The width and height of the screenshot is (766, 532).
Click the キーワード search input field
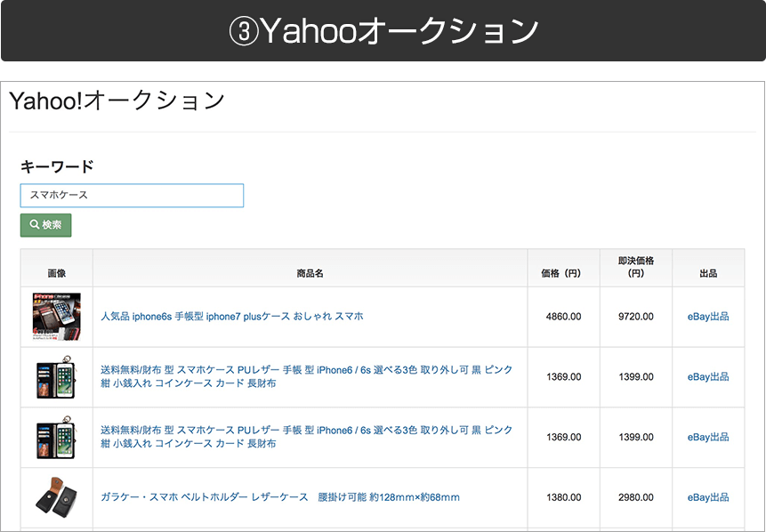coord(132,195)
